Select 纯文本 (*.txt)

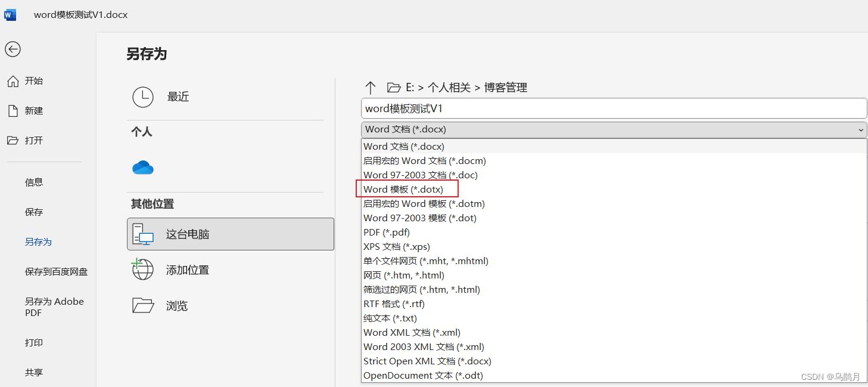[614, 318]
